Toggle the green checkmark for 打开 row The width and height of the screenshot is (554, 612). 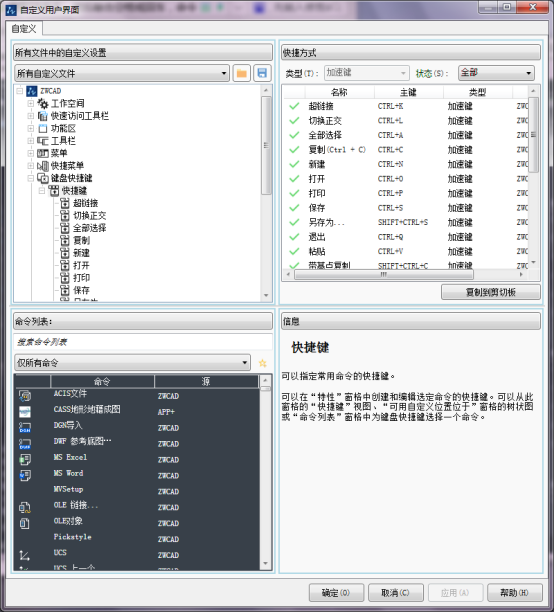point(294,179)
